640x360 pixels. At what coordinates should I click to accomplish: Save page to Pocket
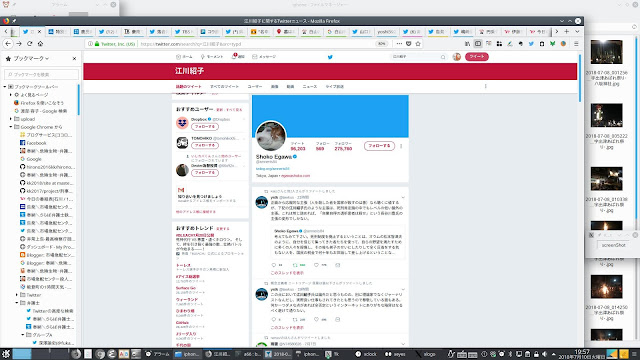click(x=409, y=44)
